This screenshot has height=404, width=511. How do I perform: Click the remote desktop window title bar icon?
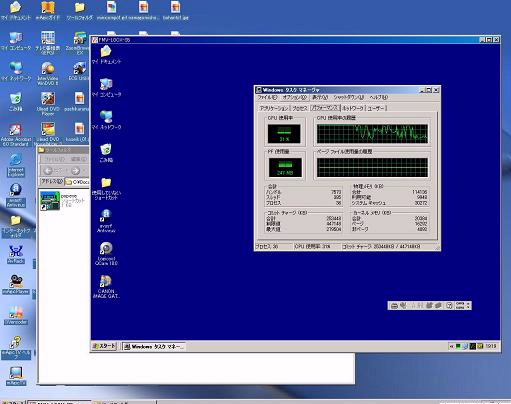(95, 40)
